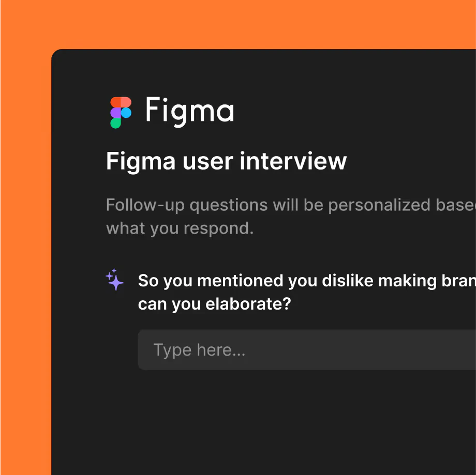Focus the "Type here..." answer field

[306, 350]
